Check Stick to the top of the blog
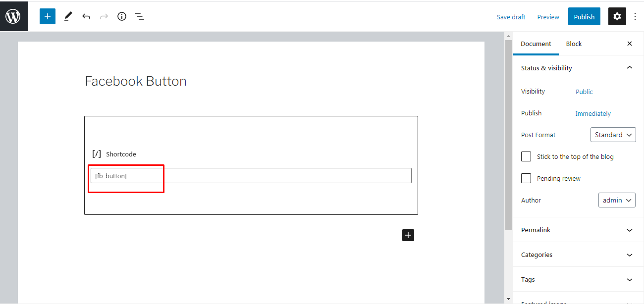Screen dimensions: 644x305 (526, 156)
